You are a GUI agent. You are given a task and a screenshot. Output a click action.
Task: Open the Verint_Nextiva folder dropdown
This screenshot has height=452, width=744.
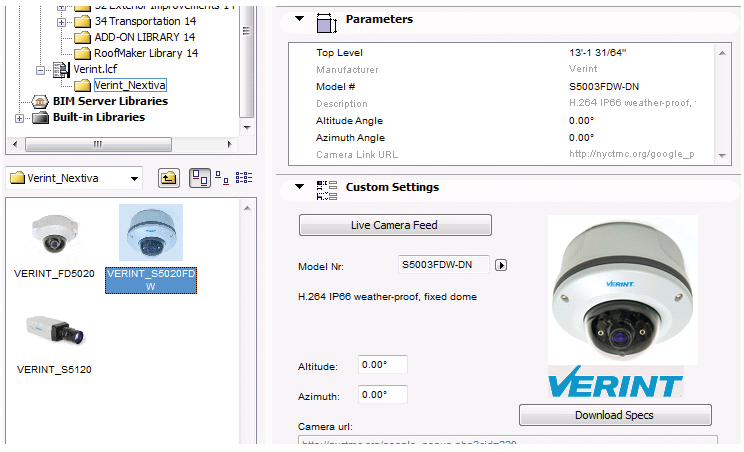[134, 179]
